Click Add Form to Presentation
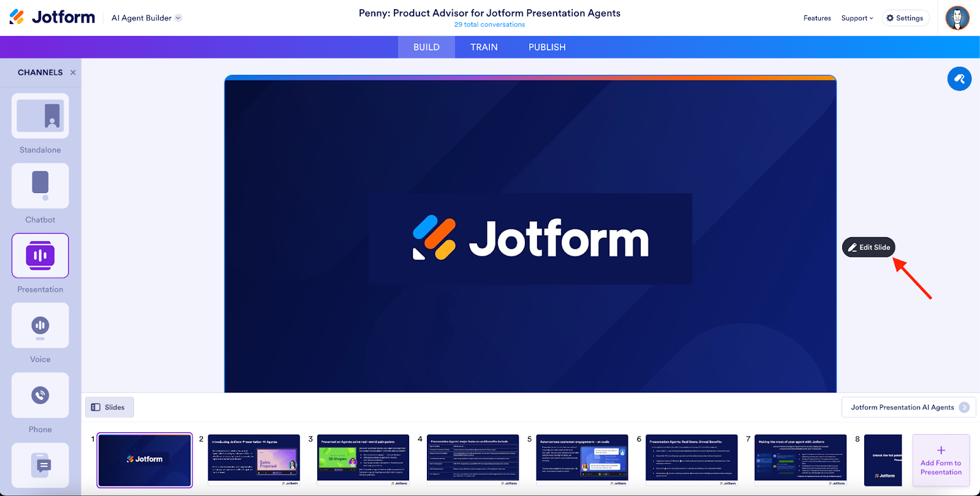The height and width of the screenshot is (496, 980). pos(941,460)
